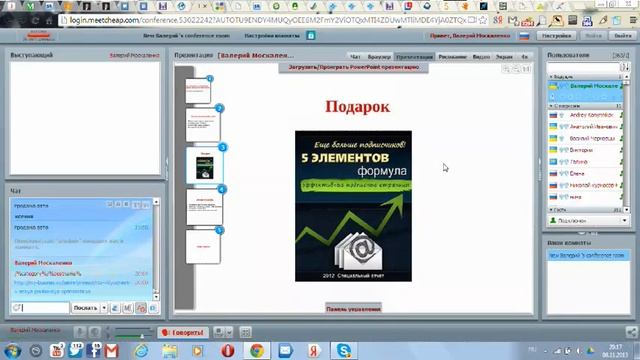Open slide 1 thumbnail in presentation strip
The height and width of the screenshot is (360, 640).
pos(198,91)
